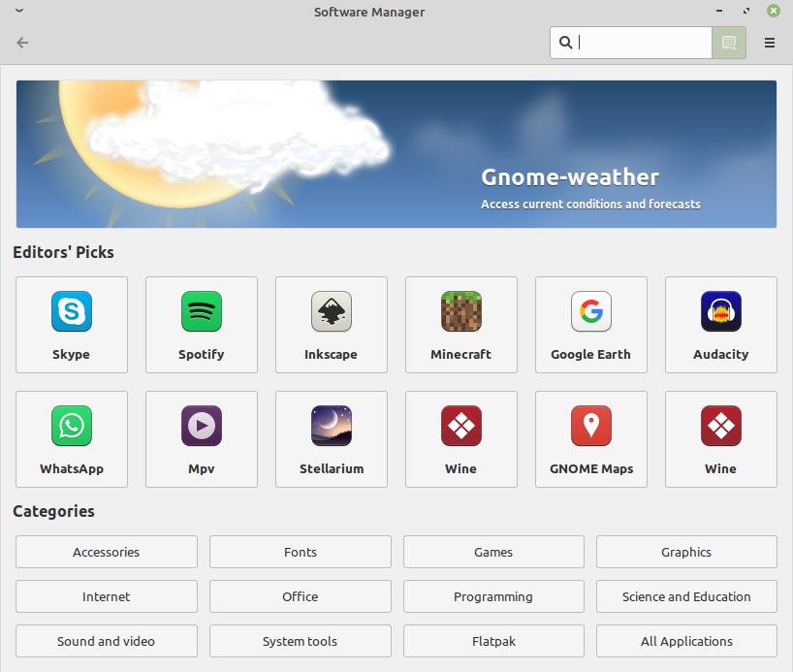Click the Gnome-weather featured banner
793x672 pixels.
(396, 154)
